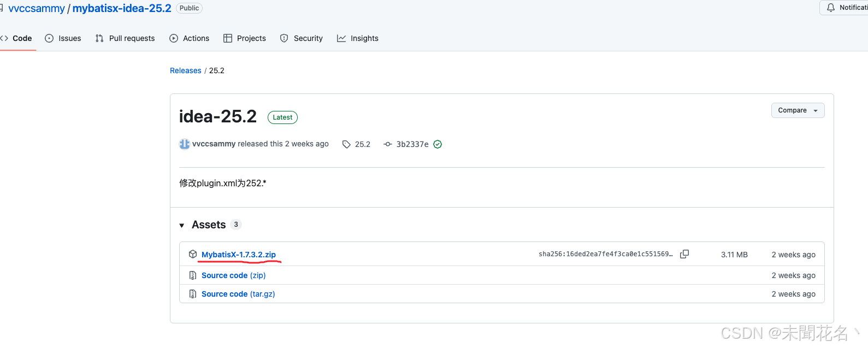
Task: Click the 25.2 tag icon
Action: 346,144
